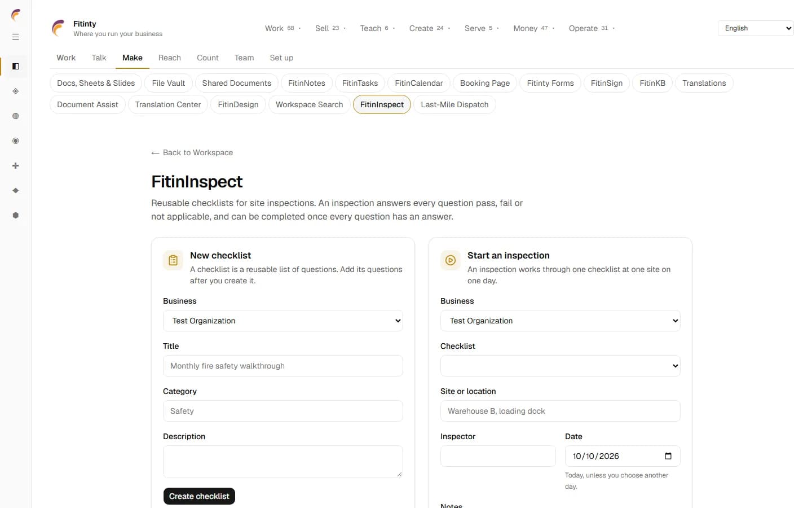Select the FitinCalendar pill
The width and height of the screenshot is (812, 508).
419,83
